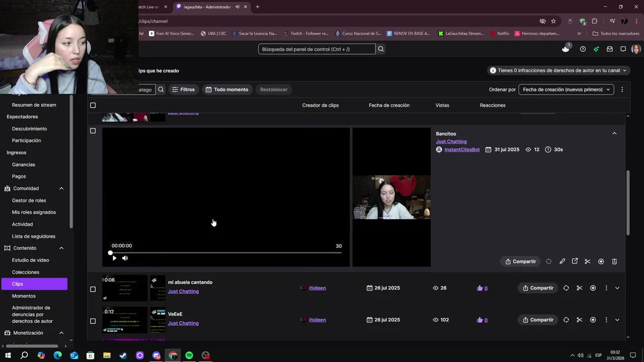This screenshot has height=362, width=644.
Task: Collapse the Bancitoo clip details
Action: (x=614, y=133)
